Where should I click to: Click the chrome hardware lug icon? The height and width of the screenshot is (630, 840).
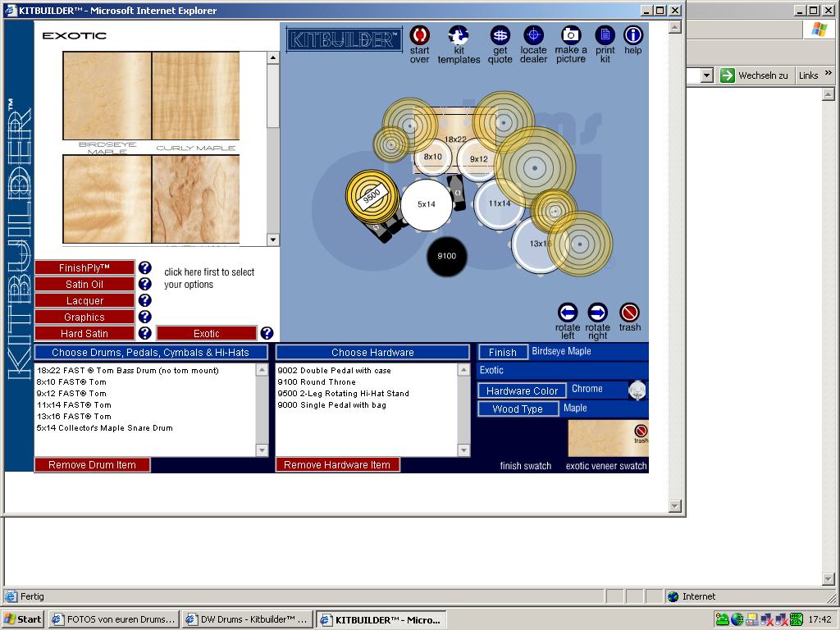[637, 390]
